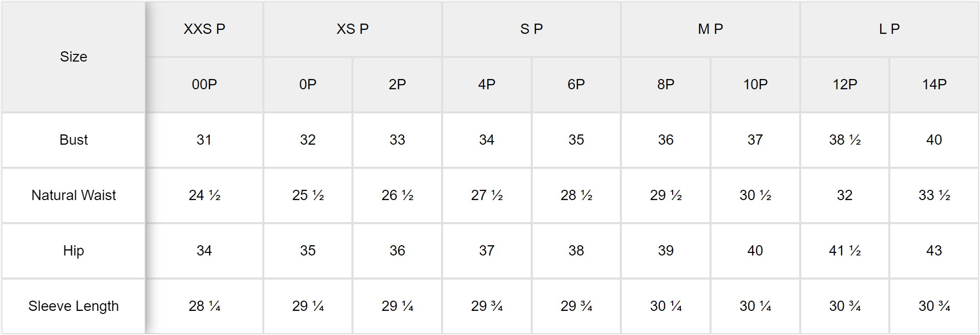Screen dimensions: 980x335
Task: Click the M P size header
Action: point(711,29)
